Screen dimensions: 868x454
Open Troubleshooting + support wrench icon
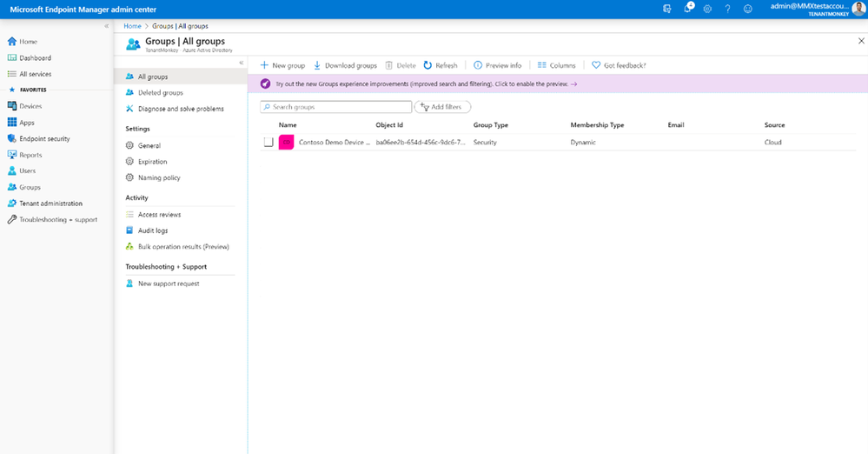tap(12, 219)
